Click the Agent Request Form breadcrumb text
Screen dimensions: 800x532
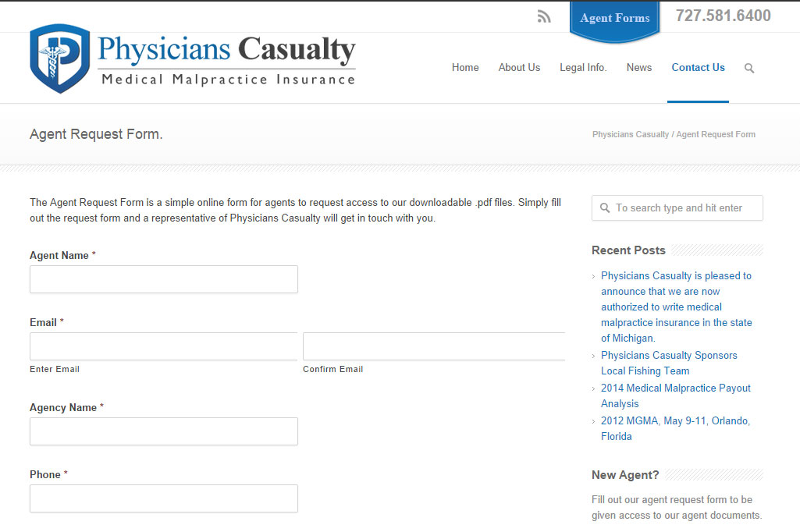coord(716,134)
